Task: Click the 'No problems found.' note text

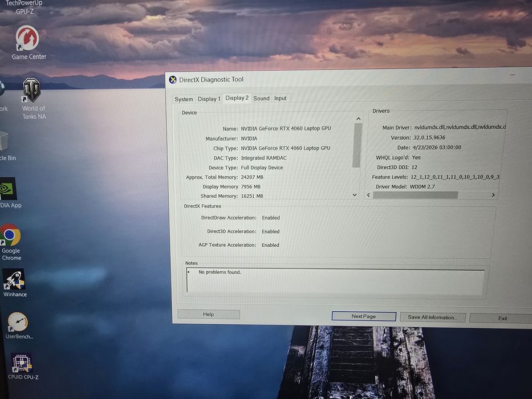Action: pyautogui.click(x=220, y=272)
